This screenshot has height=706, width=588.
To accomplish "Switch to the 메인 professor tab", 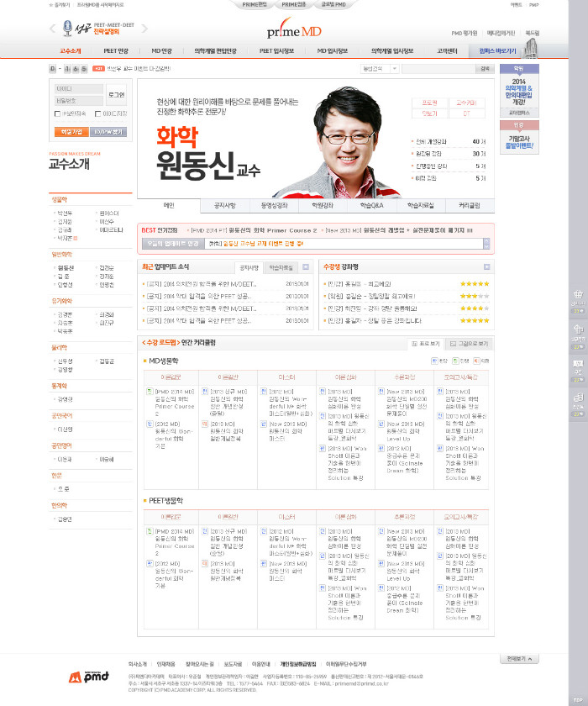I will click(x=169, y=205).
